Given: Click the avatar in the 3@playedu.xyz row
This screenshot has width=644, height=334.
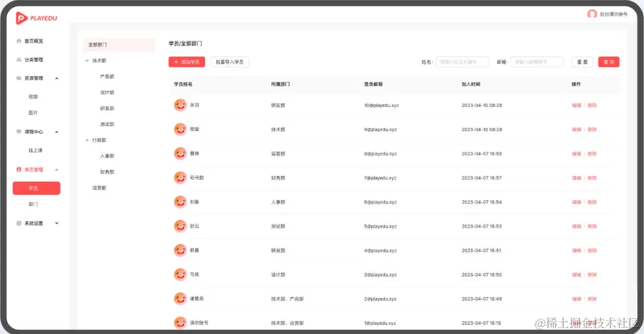Looking at the screenshot, I should point(180,274).
